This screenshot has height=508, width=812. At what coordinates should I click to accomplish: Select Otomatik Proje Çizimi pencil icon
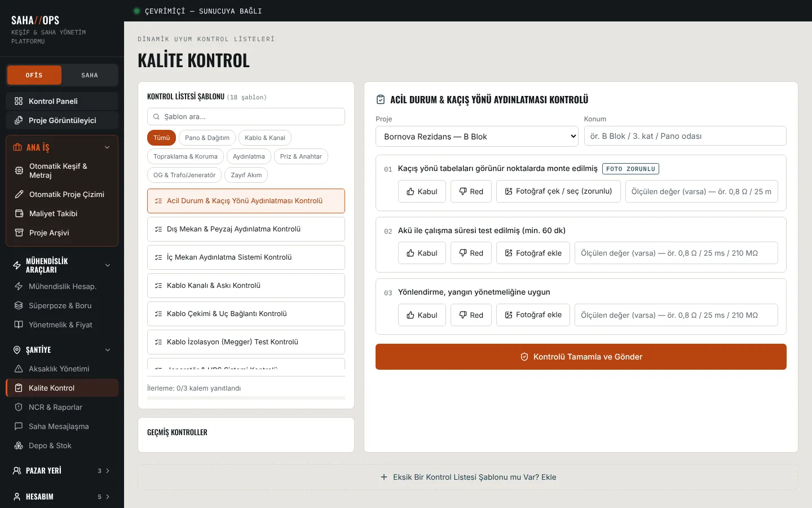point(19,194)
